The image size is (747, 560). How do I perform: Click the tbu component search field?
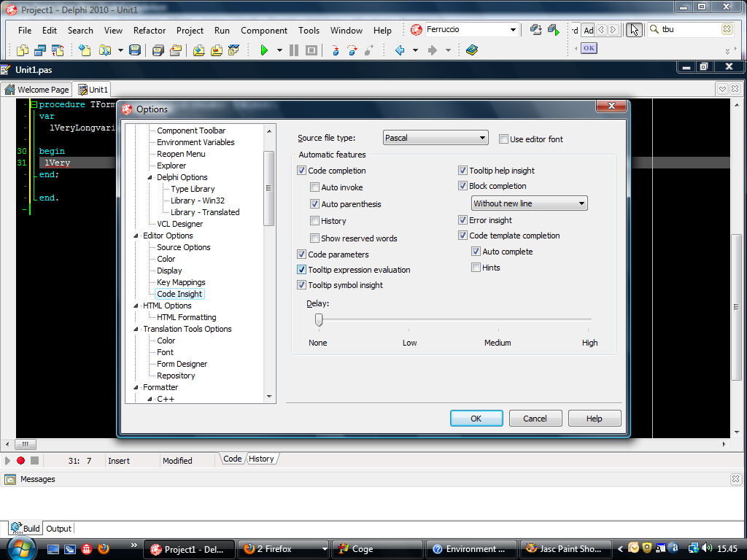(x=690, y=29)
